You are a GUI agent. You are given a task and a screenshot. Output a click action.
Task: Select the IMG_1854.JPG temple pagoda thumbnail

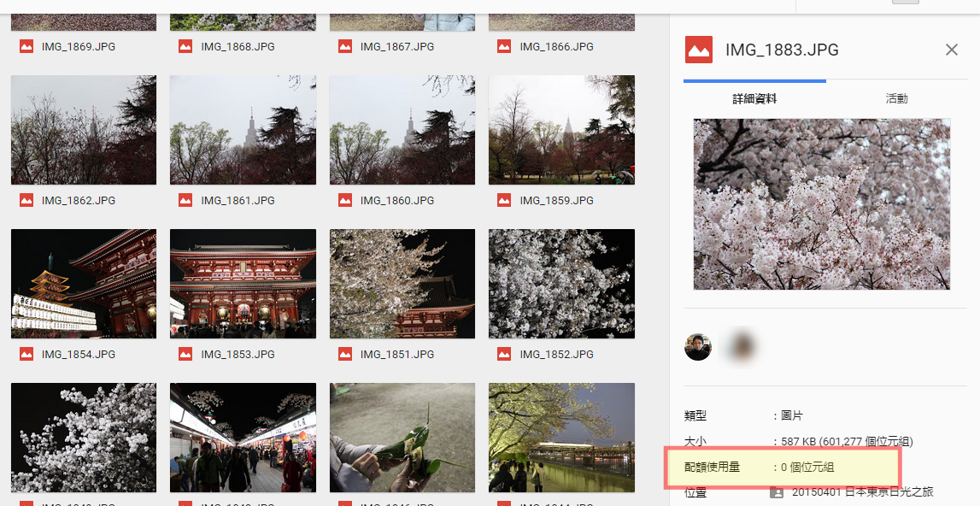pos(84,284)
